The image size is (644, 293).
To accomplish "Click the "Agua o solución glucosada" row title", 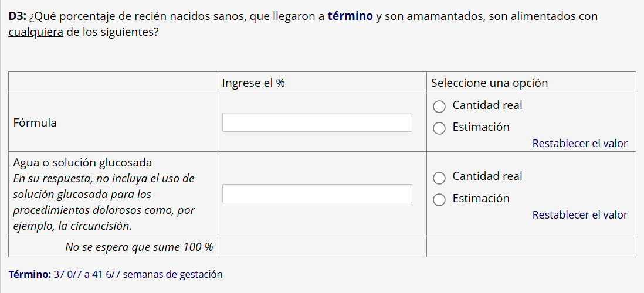I will [x=82, y=162].
